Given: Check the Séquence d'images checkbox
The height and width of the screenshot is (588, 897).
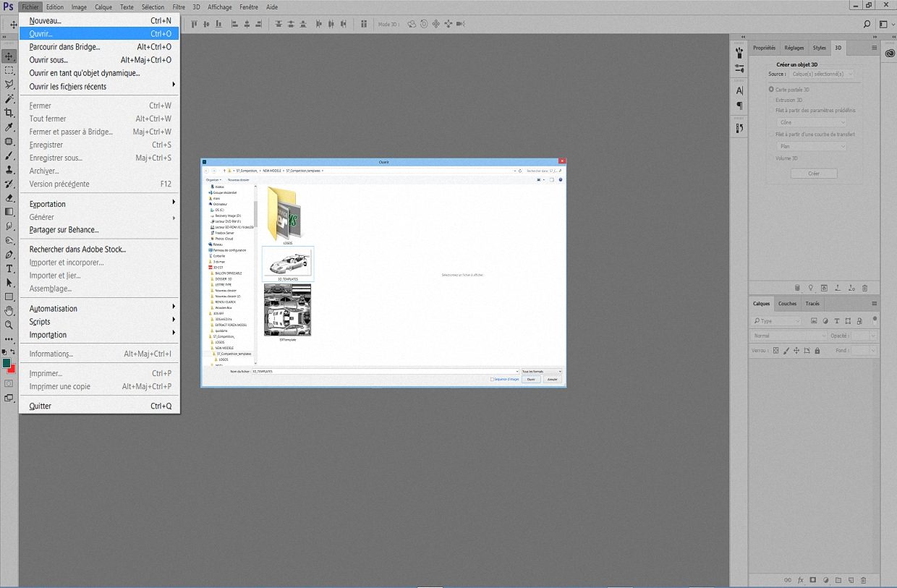Looking at the screenshot, I should tap(492, 379).
